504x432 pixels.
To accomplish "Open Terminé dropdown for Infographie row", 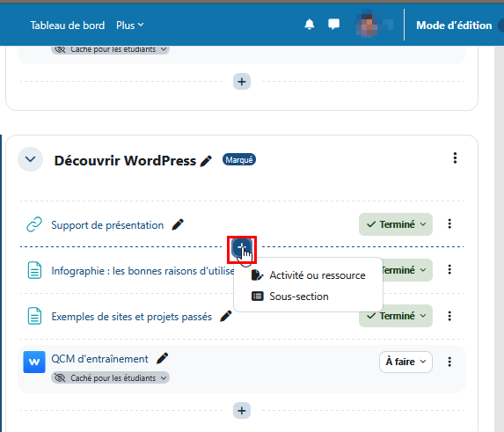I will tap(406, 270).
